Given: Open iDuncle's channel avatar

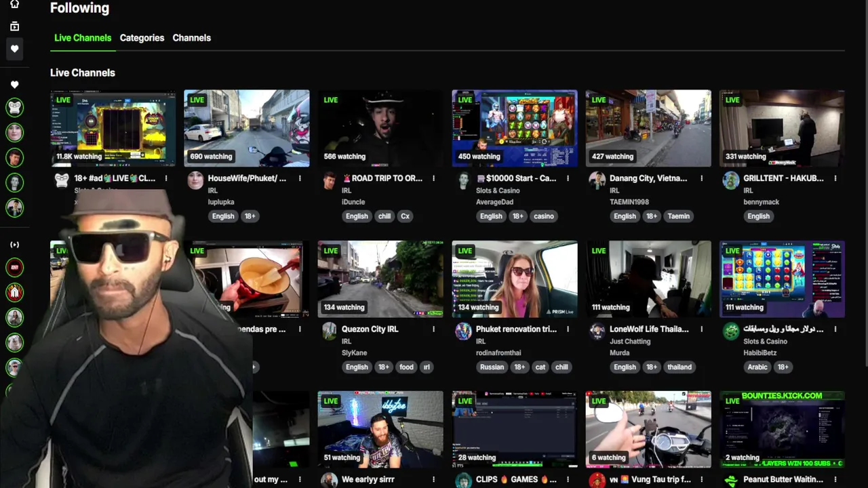Looking at the screenshot, I should (x=329, y=180).
